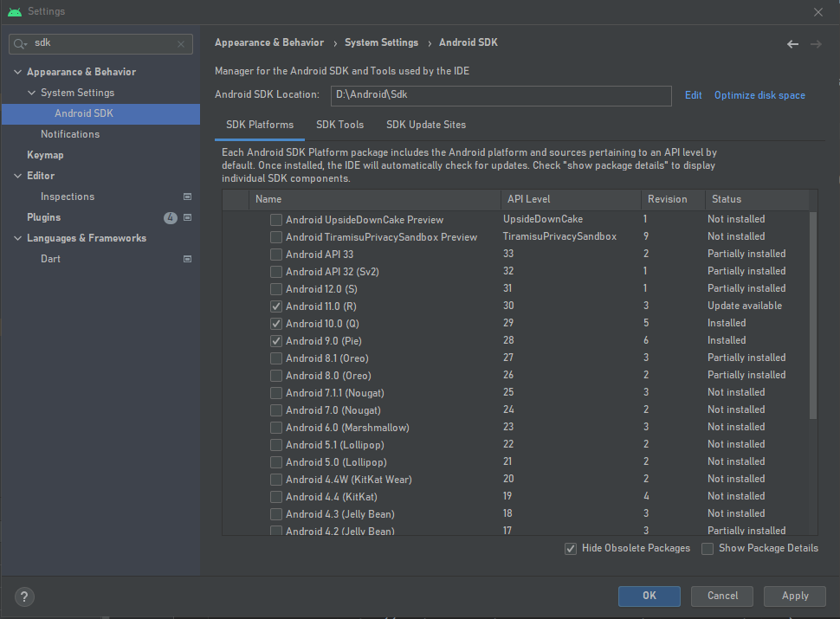
Task: Check the Android API 33 checkbox
Action: click(276, 254)
